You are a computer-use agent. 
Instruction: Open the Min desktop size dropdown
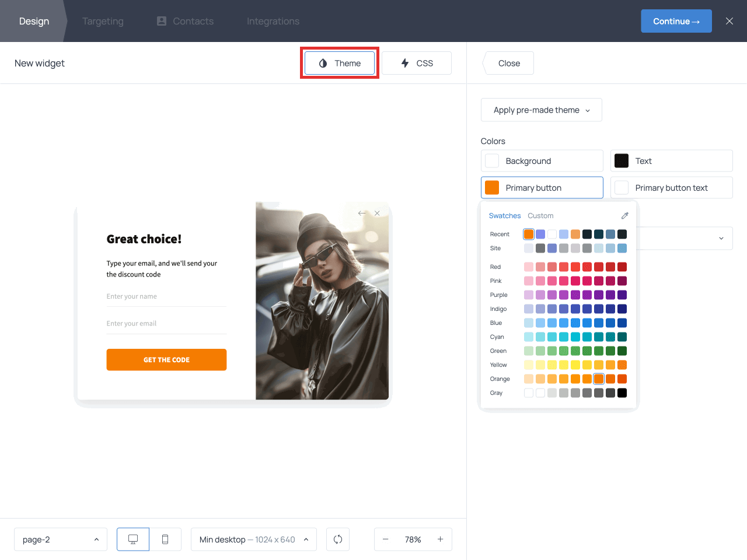point(253,540)
